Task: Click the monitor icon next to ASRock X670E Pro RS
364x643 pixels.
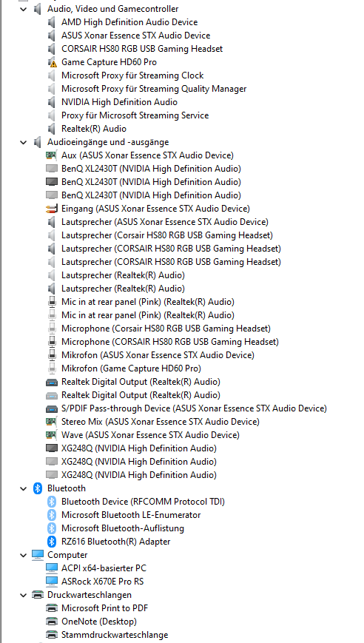Action: coord(52,582)
